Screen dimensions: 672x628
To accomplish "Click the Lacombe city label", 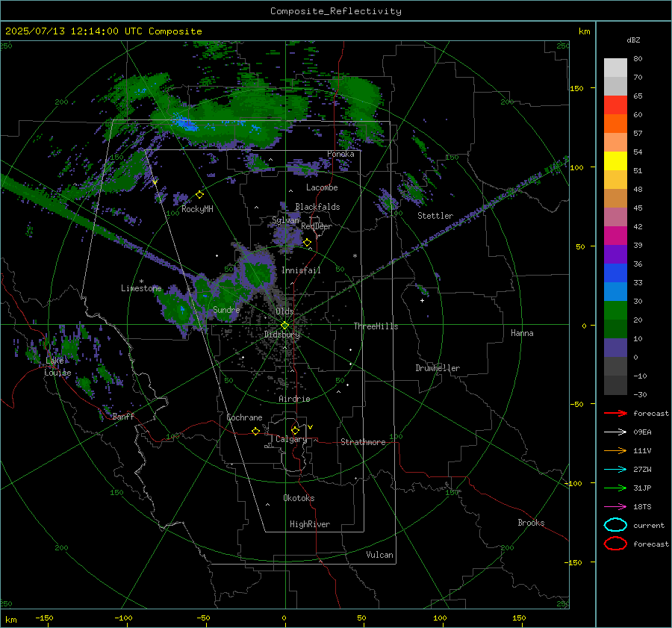I will click(322, 187).
